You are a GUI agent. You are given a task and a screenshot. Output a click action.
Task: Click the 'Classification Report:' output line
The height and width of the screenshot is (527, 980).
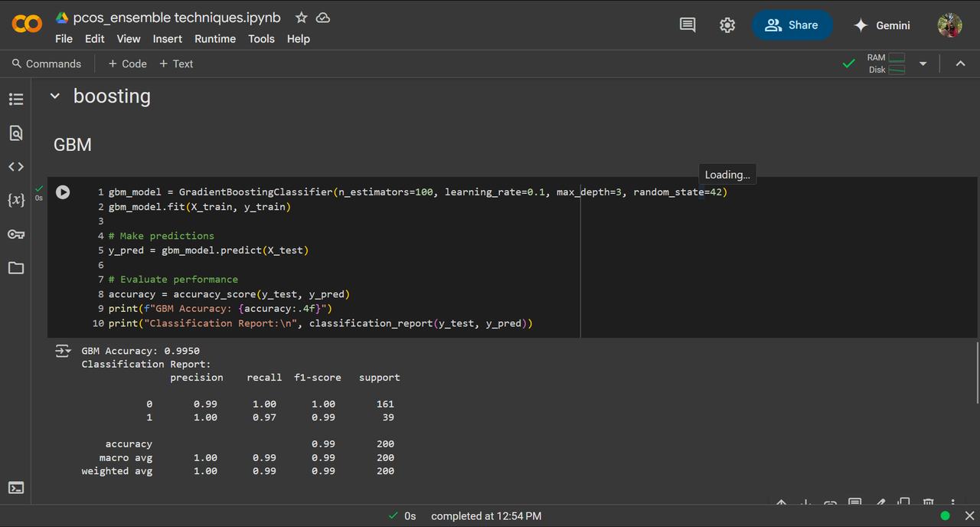tap(146, 364)
